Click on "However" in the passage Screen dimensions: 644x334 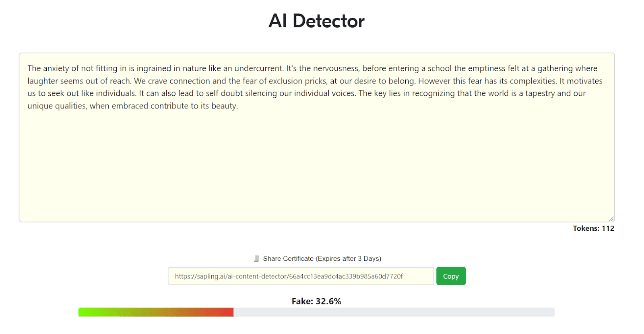(x=434, y=81)
